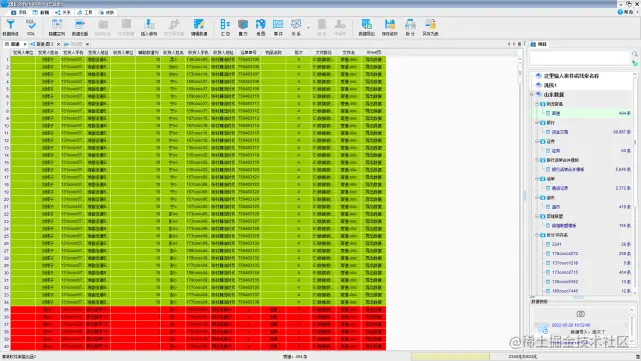
Task: Click the help icon at top right
Action: coord(620,12)
